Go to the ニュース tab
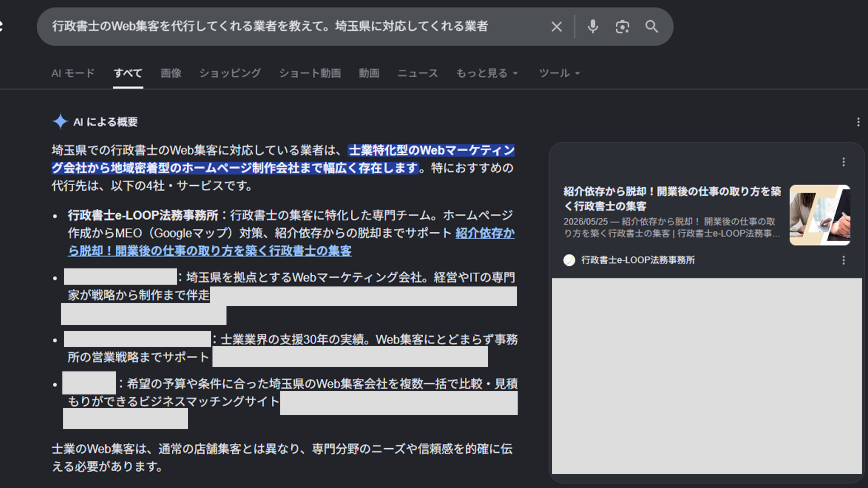This screenshot has height=488, width=868. pos(418,73)
